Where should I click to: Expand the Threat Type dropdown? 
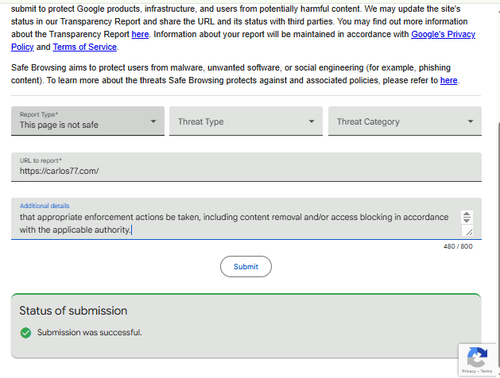tap(246, 121)
